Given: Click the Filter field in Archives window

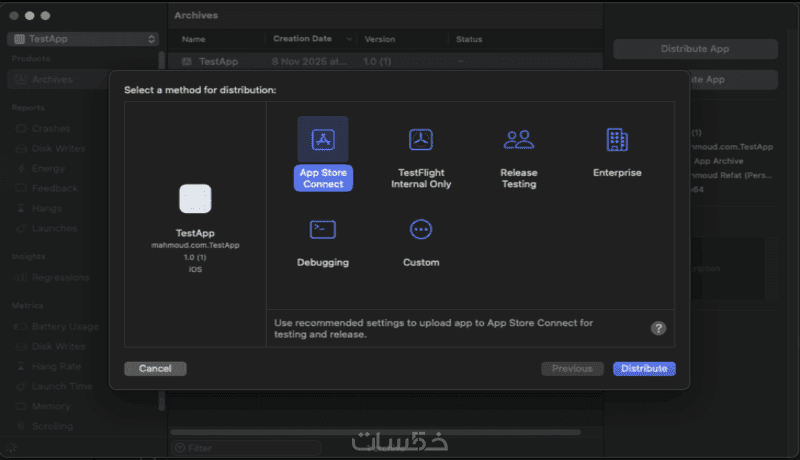Looking at the screenshot, I should (247, 448).
